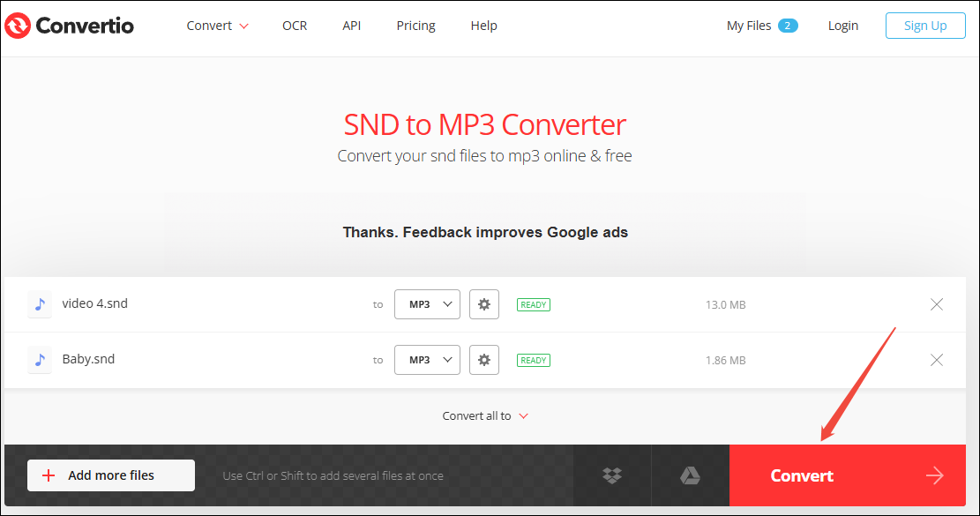Open MP3 format dropdown for video 4.snd
Screen dimensions: 980x516
(427, 304)
